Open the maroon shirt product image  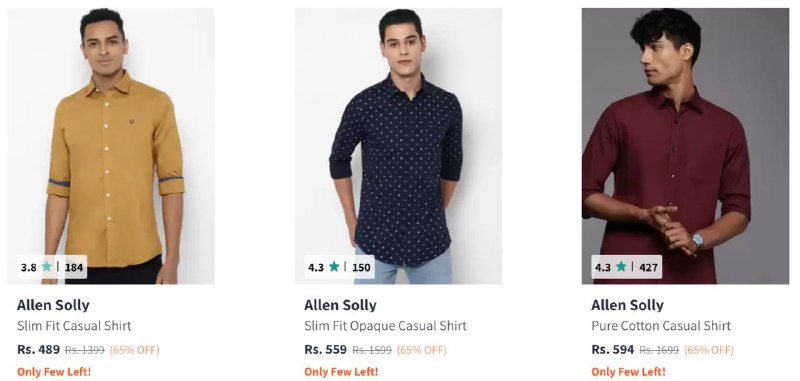click(x=685, y=146)
